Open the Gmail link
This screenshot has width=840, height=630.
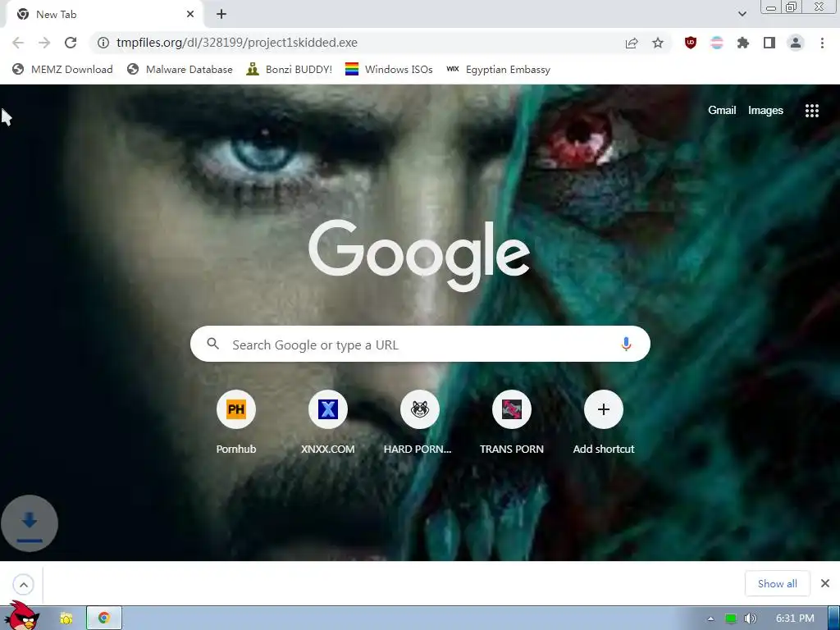pyautogui.click(x=722, y=111)
